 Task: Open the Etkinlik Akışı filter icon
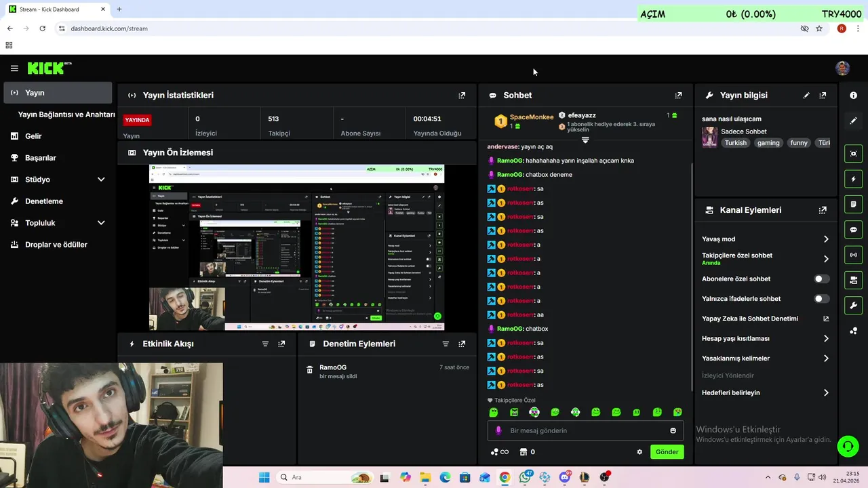click(x=265, y=344)
